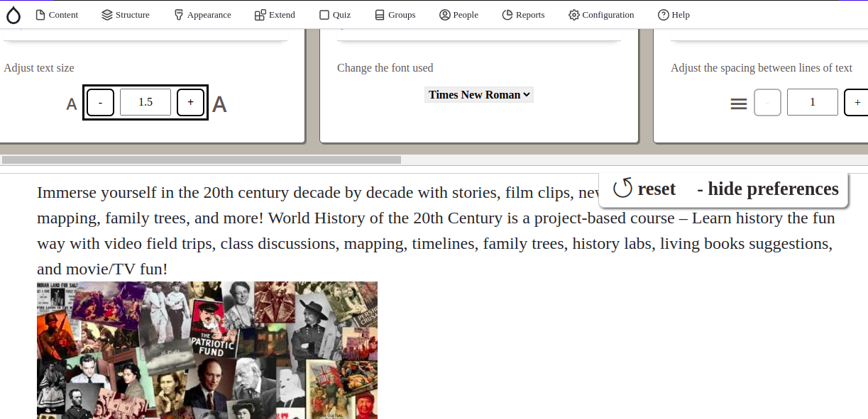Click the text size value field showing 1.5

[x=145, y=102]
